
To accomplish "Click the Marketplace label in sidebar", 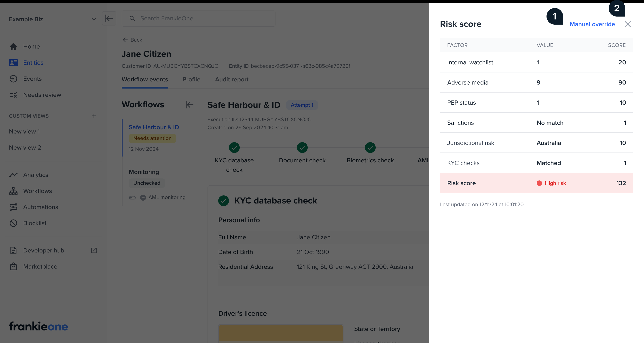I will [x=40, y=267].
